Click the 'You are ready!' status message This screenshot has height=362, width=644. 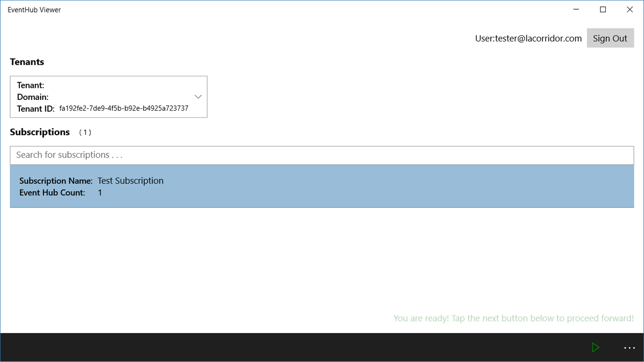(x=513, y=318)
